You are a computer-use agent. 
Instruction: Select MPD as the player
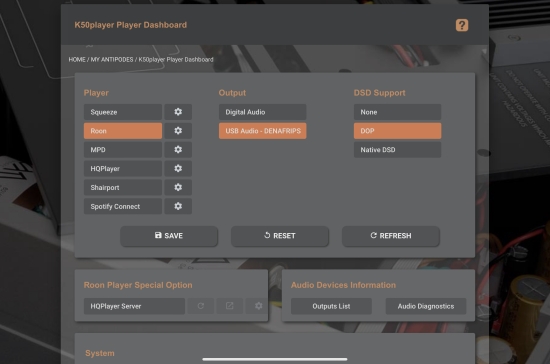click(x=123, y=150)
